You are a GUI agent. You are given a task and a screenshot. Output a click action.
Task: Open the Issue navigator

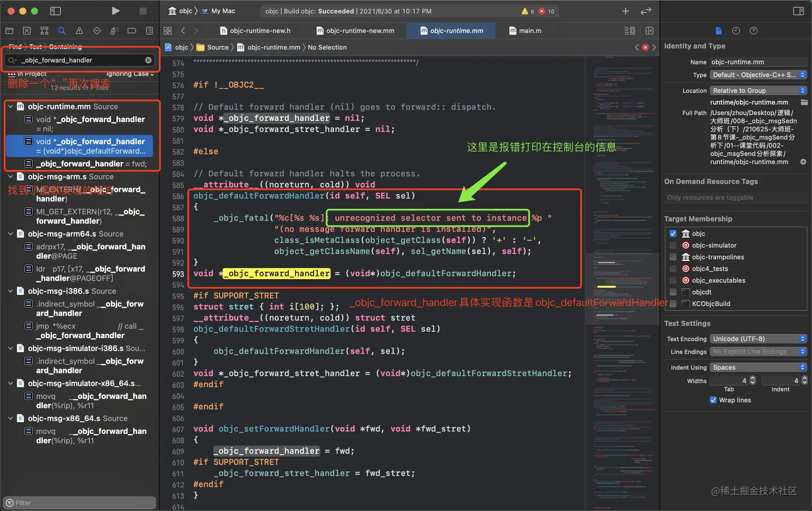pyautogui.click(x=79, y=31)
